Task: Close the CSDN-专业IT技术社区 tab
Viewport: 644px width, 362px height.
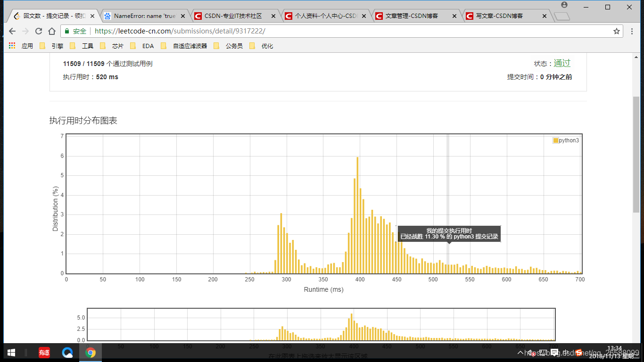Action: 273,16
